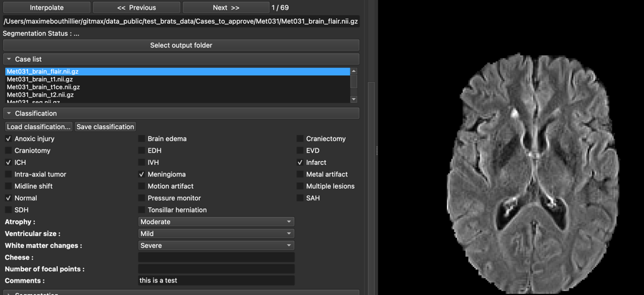Click the Interpolate button

[x=46, y=7]
